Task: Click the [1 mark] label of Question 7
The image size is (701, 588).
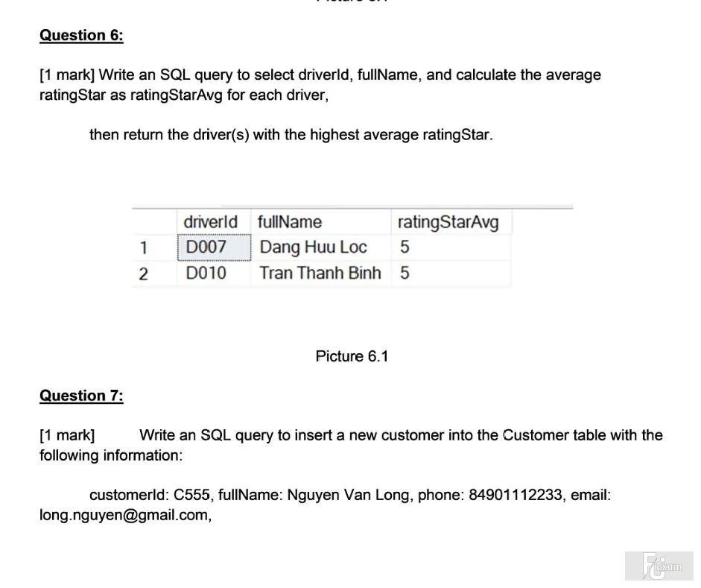Action: coord(67,435)
